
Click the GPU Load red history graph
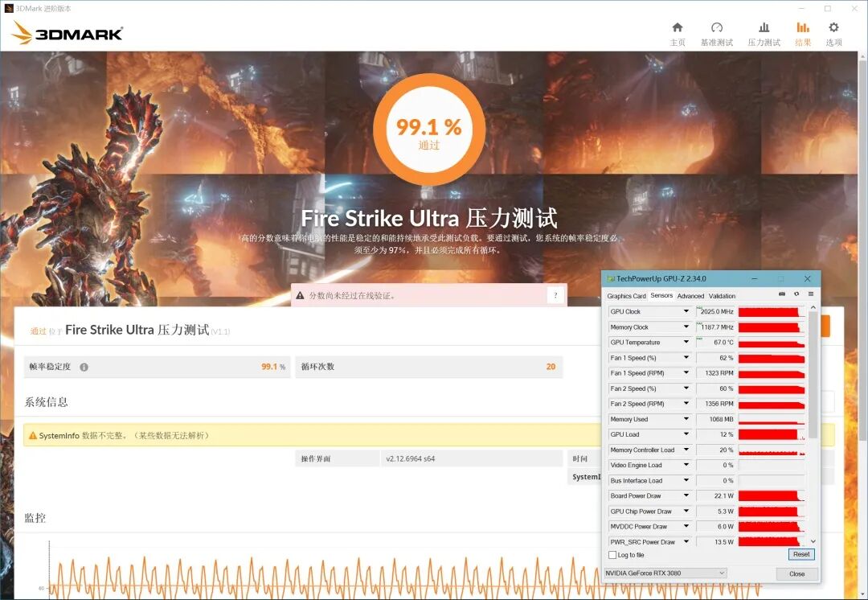click(x=771, y=434)
